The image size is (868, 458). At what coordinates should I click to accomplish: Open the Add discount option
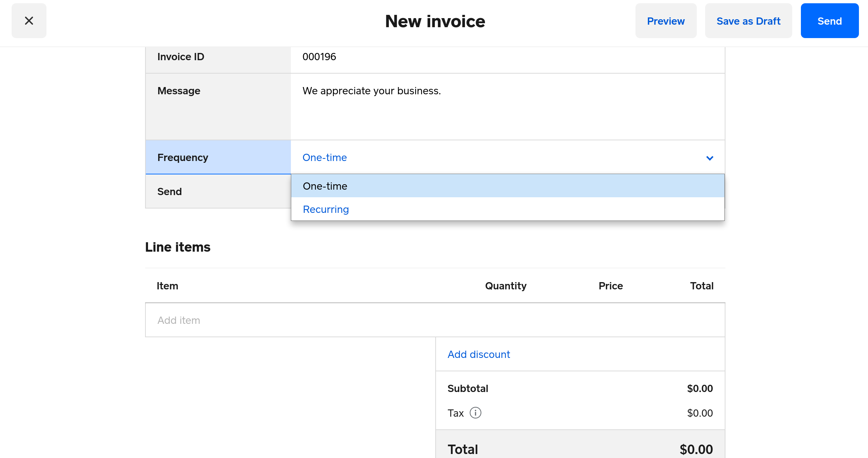click(478, 354)
